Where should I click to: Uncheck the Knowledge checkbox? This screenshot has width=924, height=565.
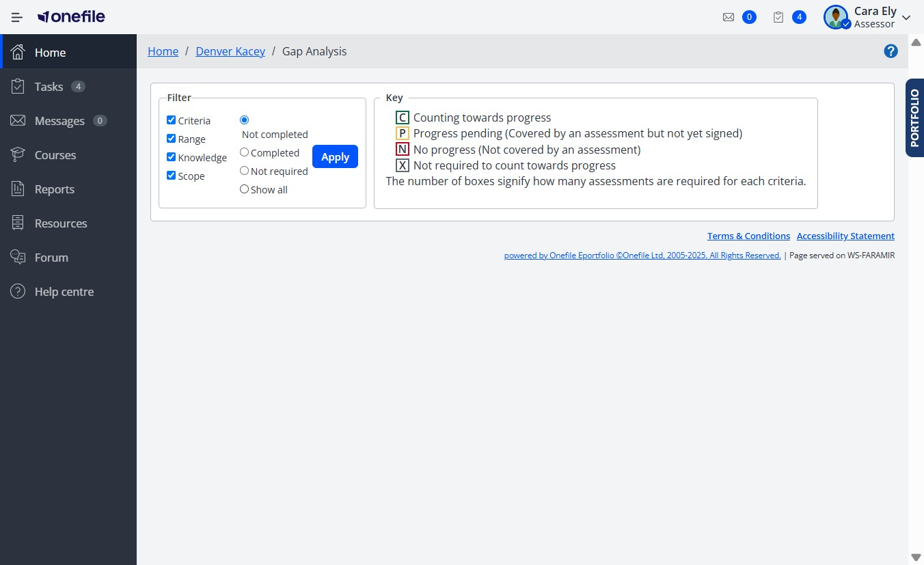pos(172,157)
